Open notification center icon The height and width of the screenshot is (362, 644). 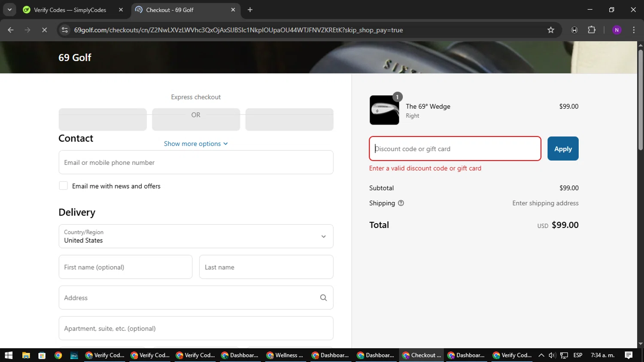tap(629, 355)
